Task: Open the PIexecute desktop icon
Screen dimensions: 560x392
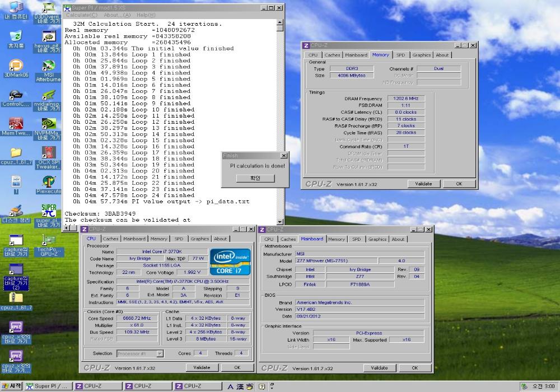Action: (49, 185)
